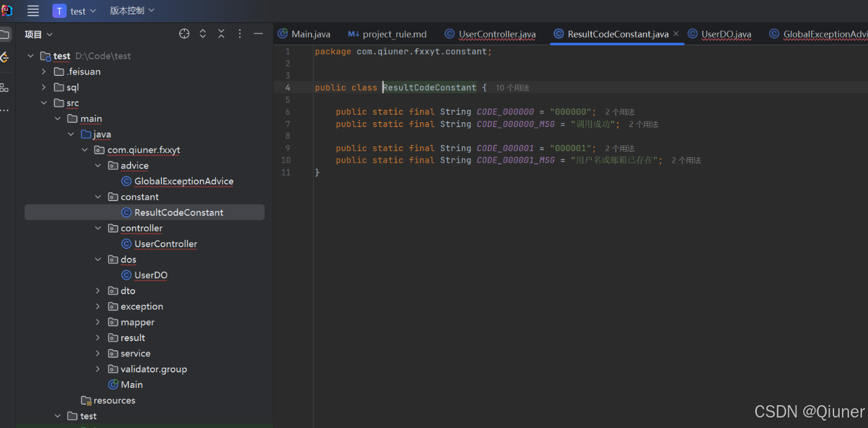
Task: Collapse the dos package
Action: click(98, 260)
